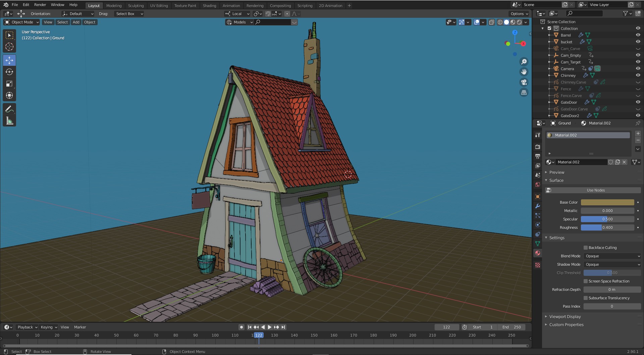Switch to rendered viewport shading mode
Screen dimensions: 644x355
click(519, 22)
